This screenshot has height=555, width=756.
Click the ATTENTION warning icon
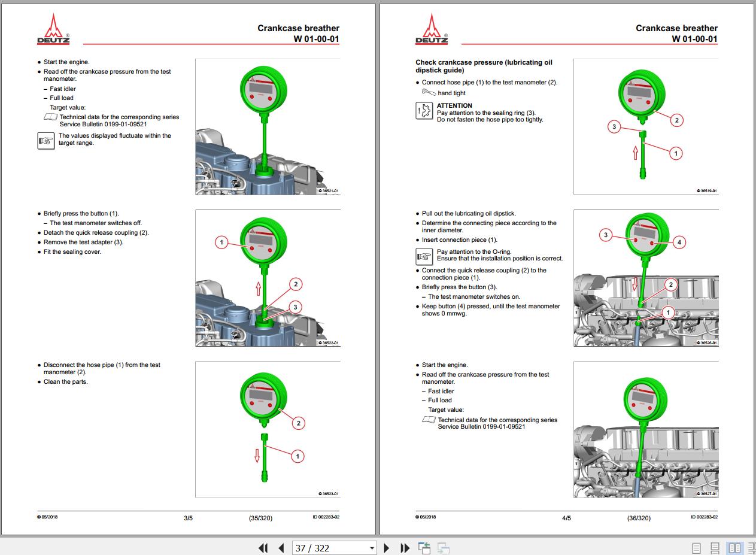[424, 111]
